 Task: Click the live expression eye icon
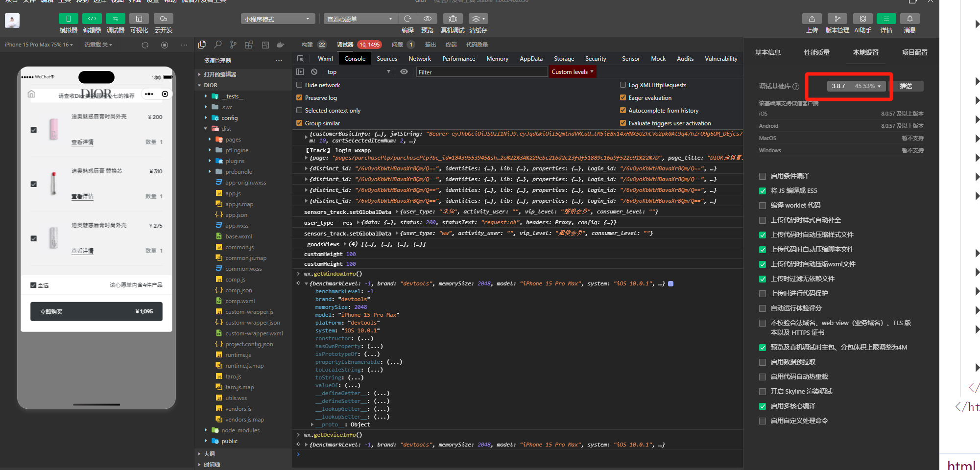(404, 72)
